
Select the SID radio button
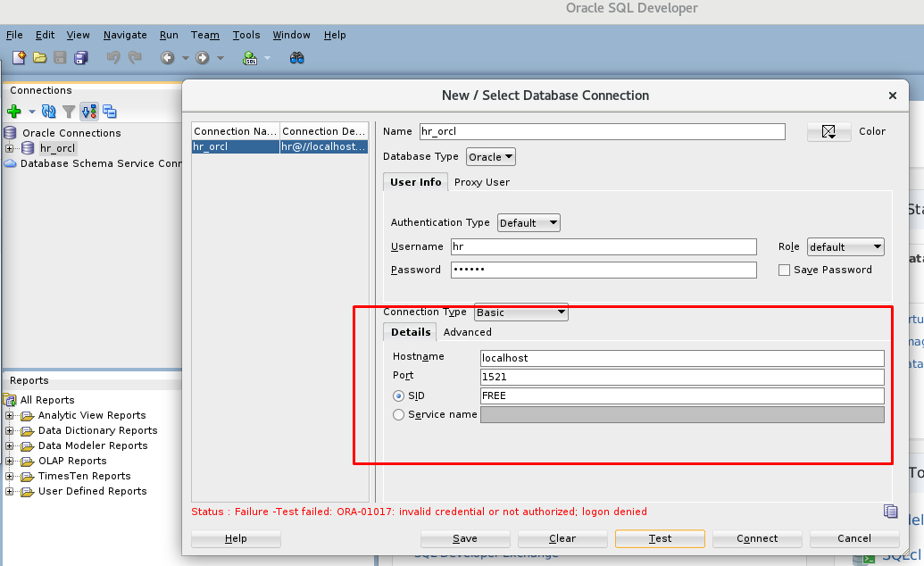398,396
